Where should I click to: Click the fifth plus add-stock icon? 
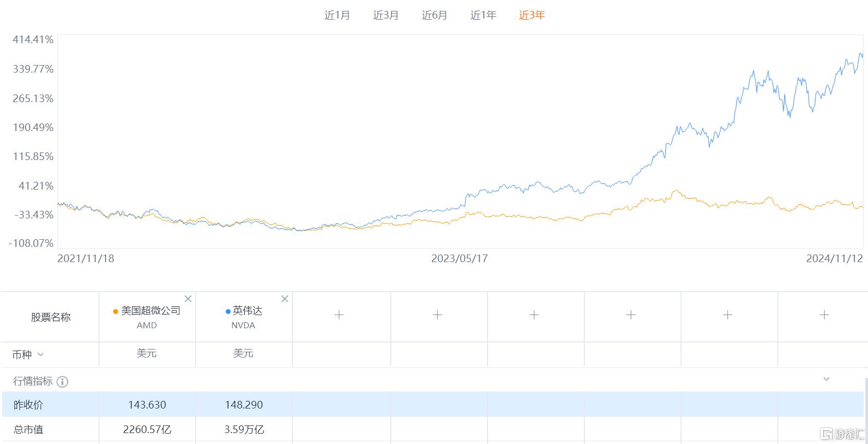click(728, 315)
